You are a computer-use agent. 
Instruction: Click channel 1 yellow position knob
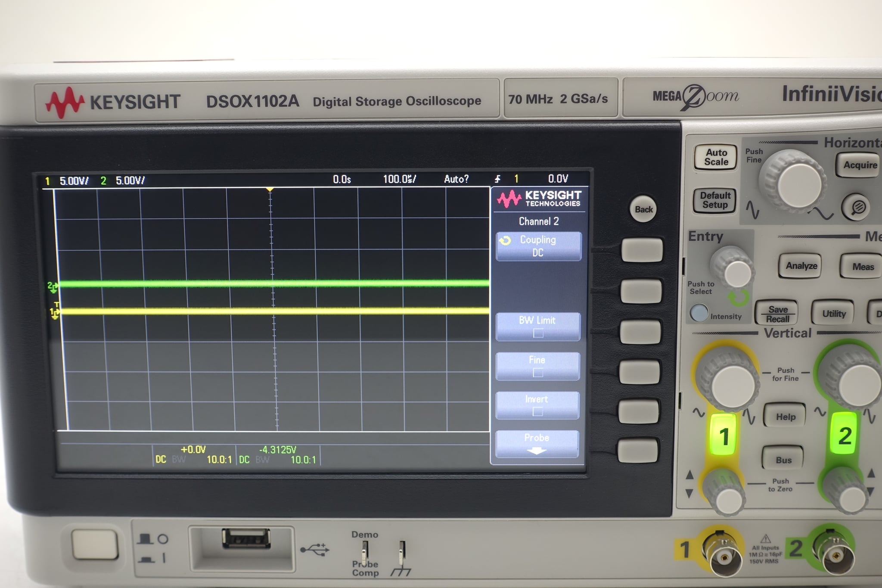coord(725,492)
